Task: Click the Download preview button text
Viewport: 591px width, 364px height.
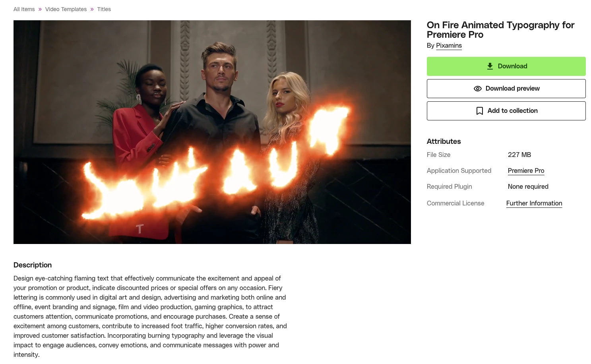Action: (512, 89)
